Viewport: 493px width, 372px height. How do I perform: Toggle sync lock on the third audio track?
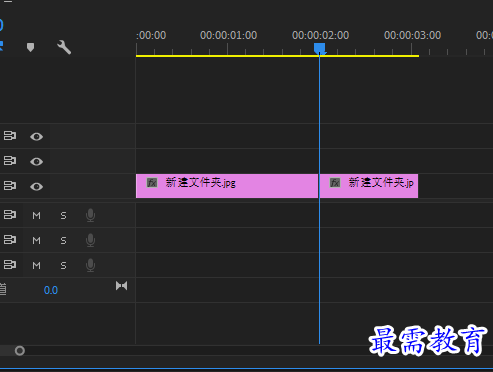pyautogui.click(x=10, y=265)
